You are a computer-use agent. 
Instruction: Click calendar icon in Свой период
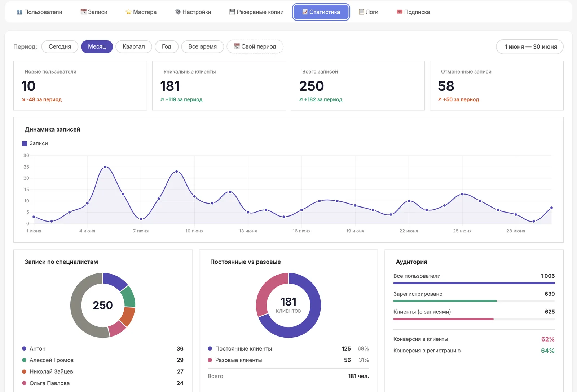point(237,46)
